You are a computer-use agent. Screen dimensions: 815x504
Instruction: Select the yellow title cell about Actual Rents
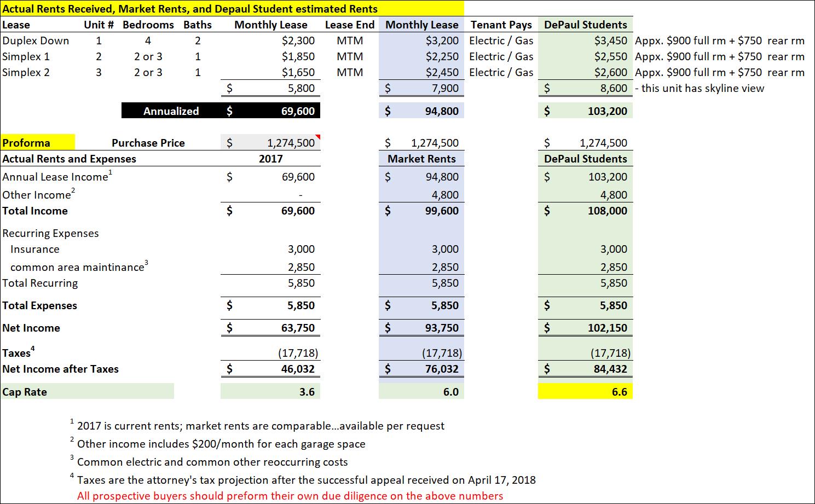[232, 9]
